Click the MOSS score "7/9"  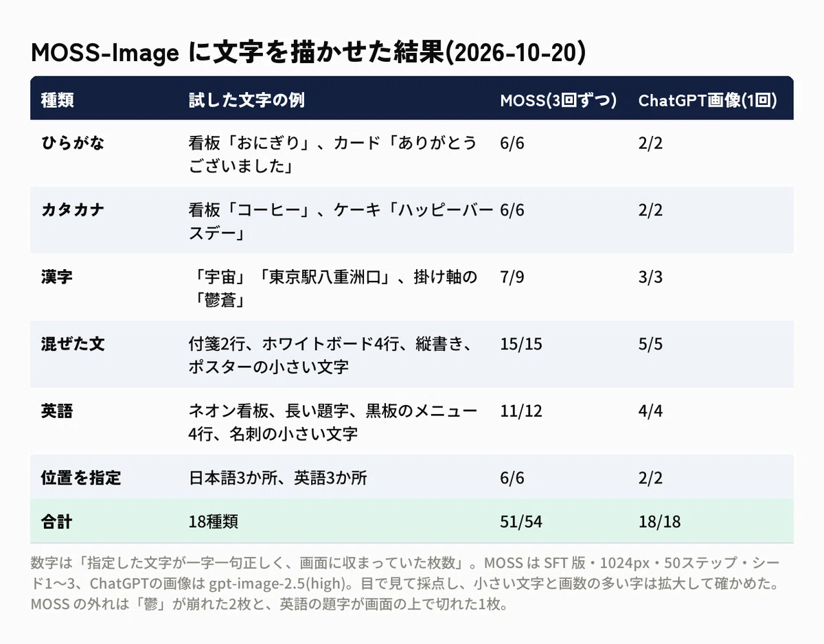512,277
